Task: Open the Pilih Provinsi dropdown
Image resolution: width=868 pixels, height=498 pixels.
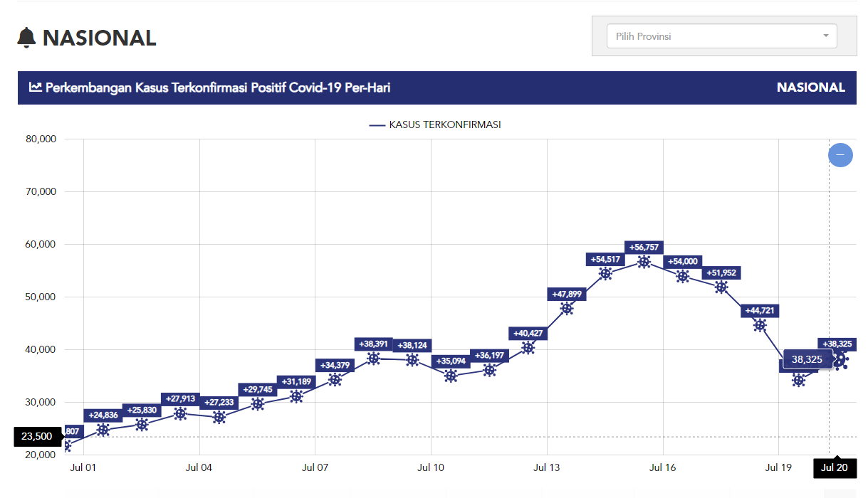Action: click(x=721, y=36)
